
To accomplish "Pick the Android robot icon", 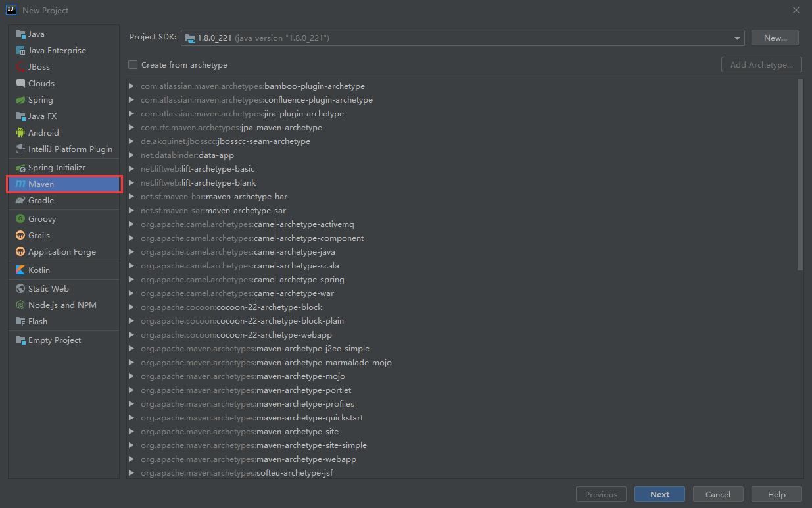I will [20, 133].
